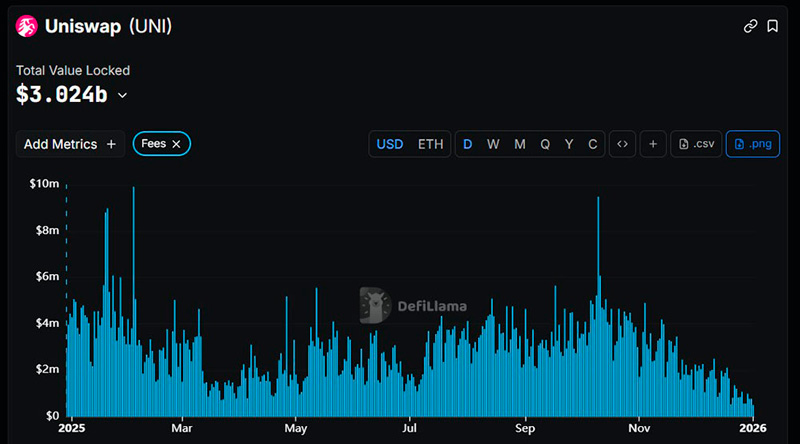Click the Sep x-axis label
This screenshot has height=444, width=800.
525,428
